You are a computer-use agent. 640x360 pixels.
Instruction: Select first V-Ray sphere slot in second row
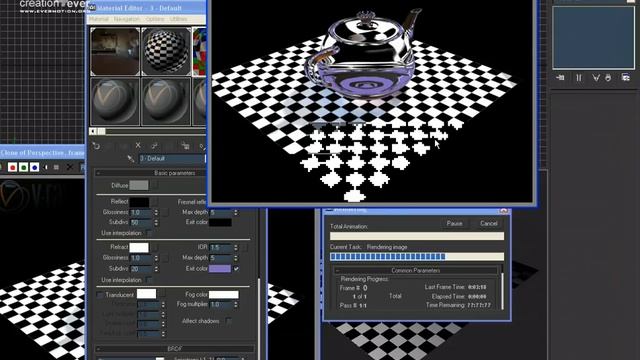(x=115, y=101)
